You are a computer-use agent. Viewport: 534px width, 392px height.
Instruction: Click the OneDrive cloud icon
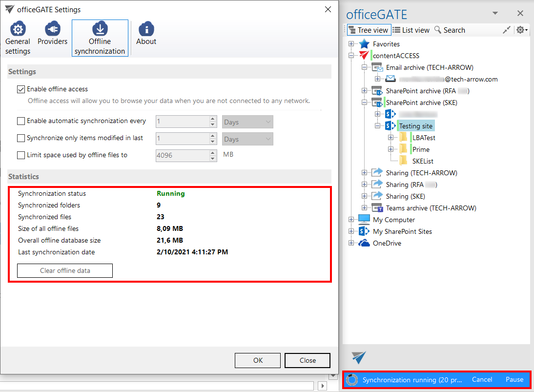(x=364, y=243)
